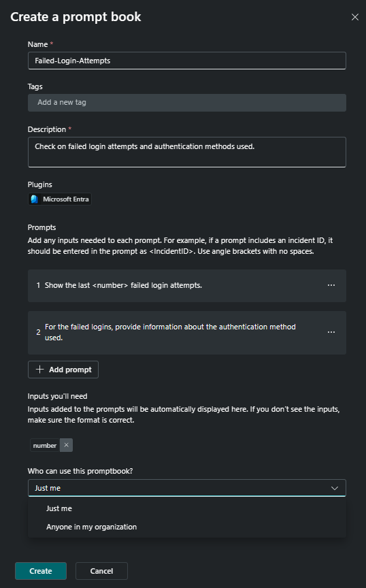Click the Microsoft Entra plugin badge text
The image size is (366, 588).
point(66,199)
